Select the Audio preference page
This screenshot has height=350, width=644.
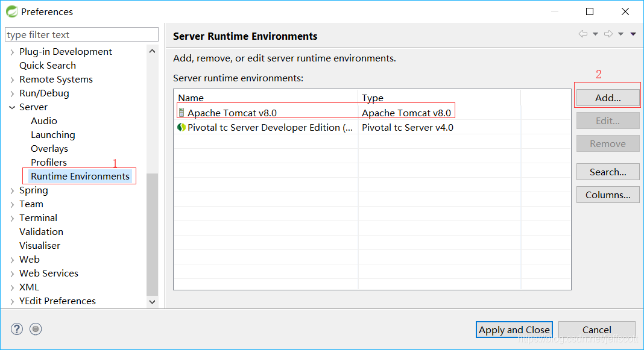point(44,121)
